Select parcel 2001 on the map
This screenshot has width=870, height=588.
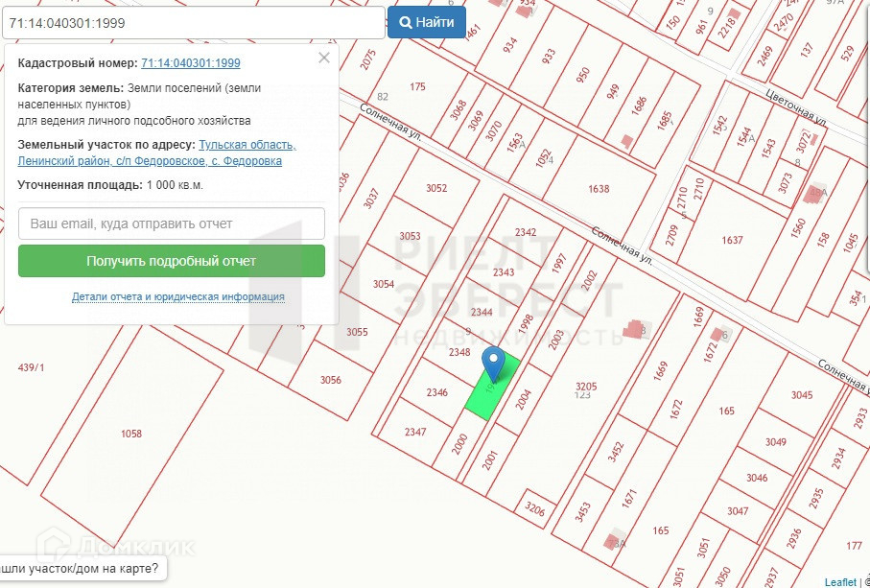pyautogui.click(x=491, y=459)
